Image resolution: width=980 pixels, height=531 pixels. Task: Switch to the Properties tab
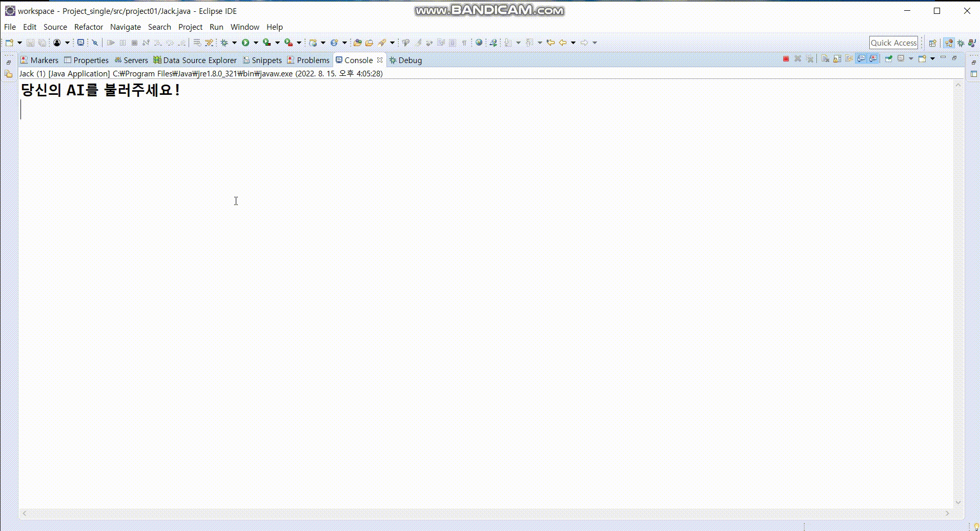(x=86, y=60)
